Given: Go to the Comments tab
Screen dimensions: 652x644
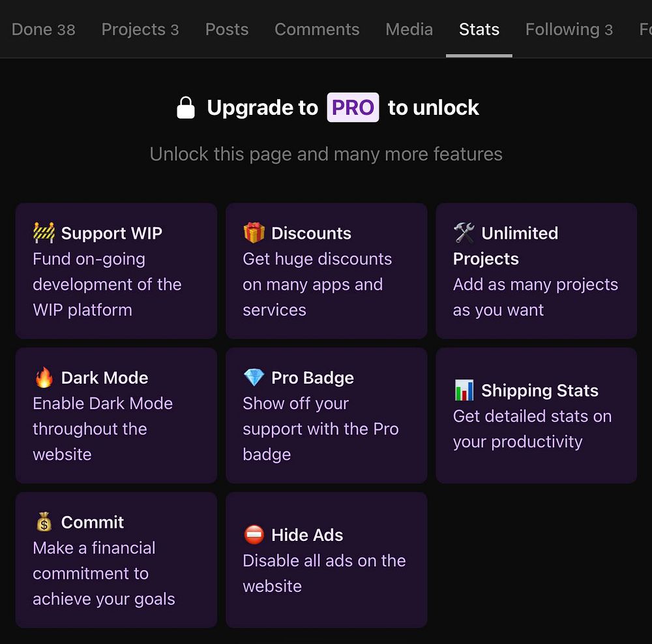Looking at the screenshot, I should (x=317, y=29).
